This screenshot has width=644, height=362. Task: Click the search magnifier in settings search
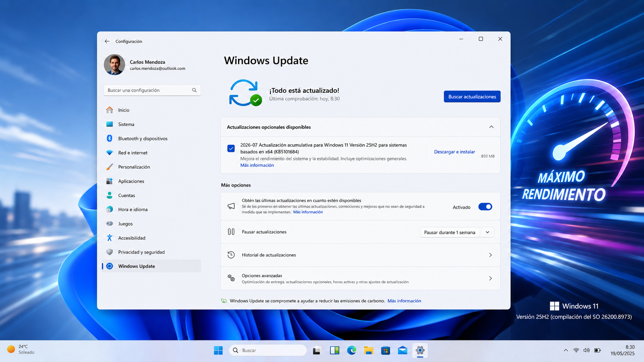point(194,90)
